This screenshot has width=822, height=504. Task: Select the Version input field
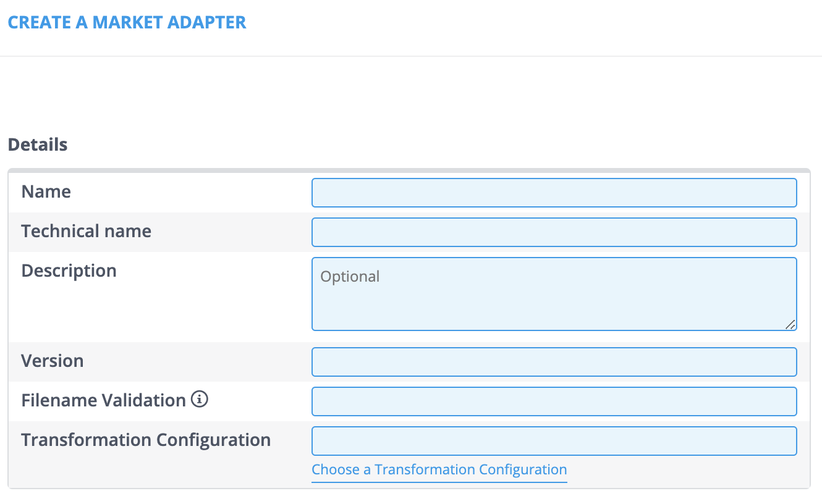pyautogui.click(x=554, y=362)
